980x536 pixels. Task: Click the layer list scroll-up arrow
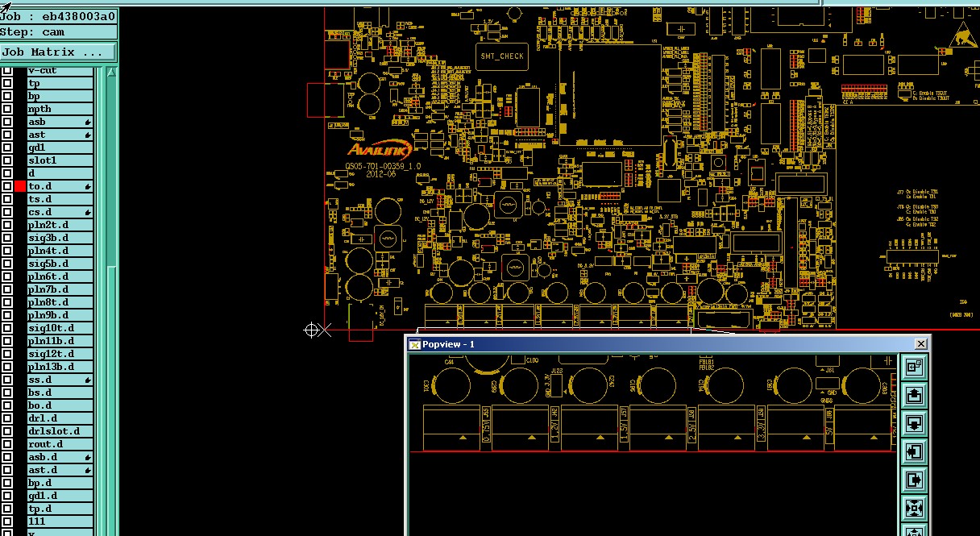pyautogui.click(x=111, y=72)
